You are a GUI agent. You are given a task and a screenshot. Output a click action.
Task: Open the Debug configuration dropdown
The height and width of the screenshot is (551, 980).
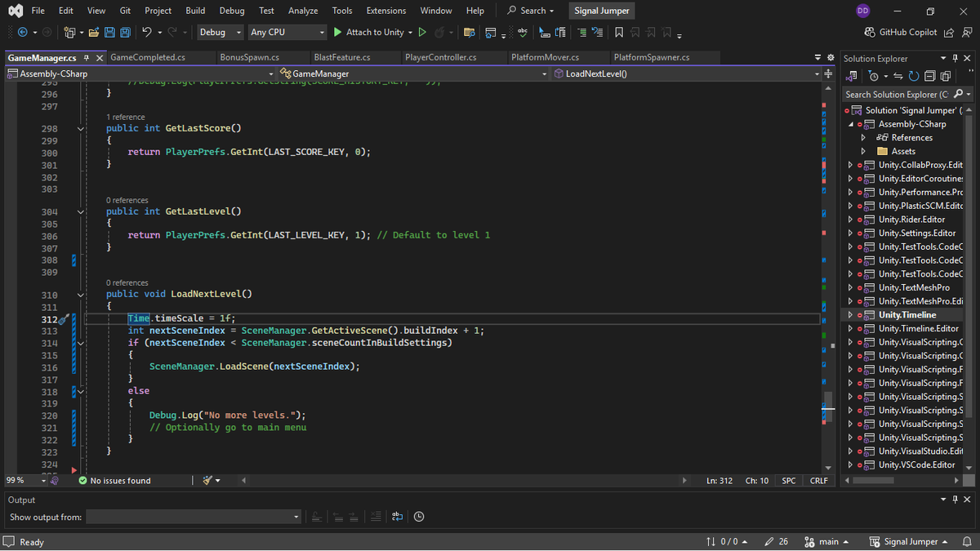[x=220, y=32]
